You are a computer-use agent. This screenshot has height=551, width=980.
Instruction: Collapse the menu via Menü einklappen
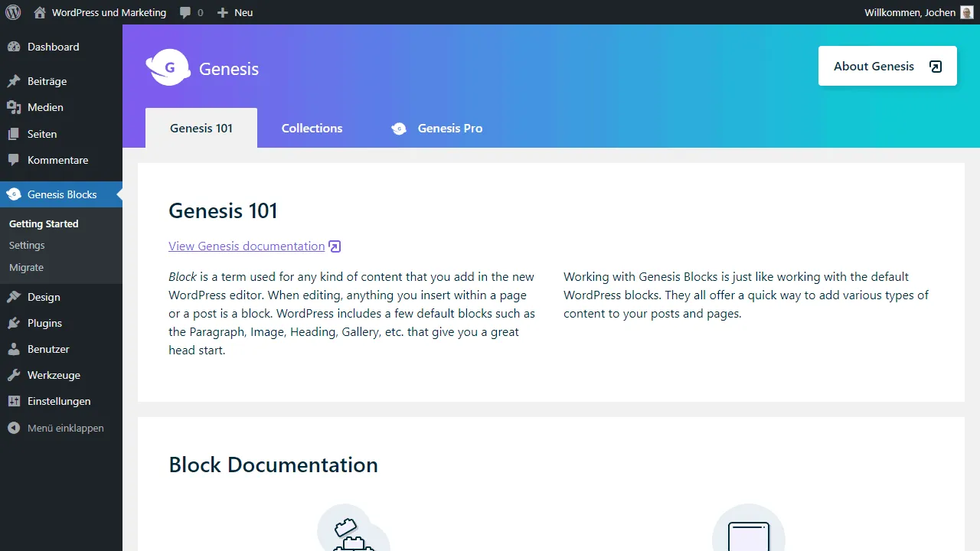[x=61, y=428]
